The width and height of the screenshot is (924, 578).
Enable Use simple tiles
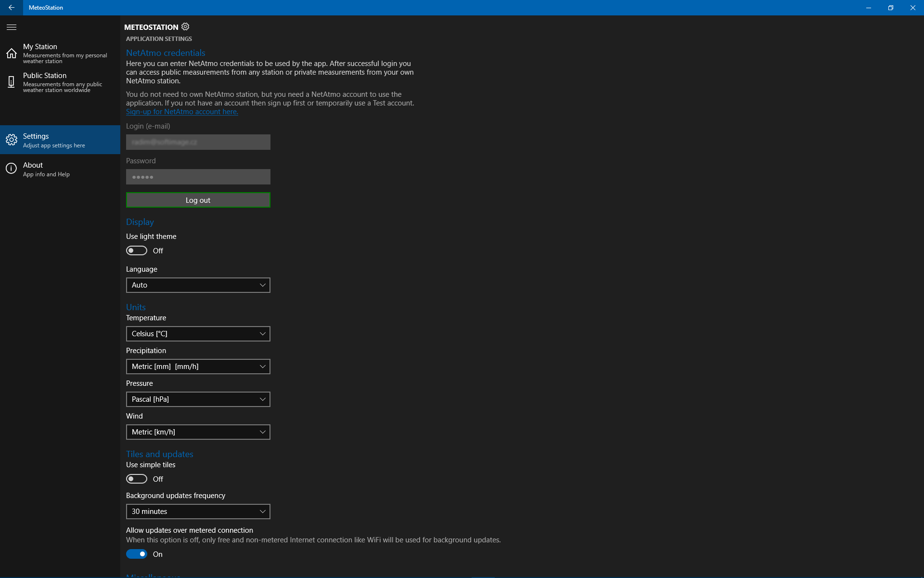[x=137, y=479]
